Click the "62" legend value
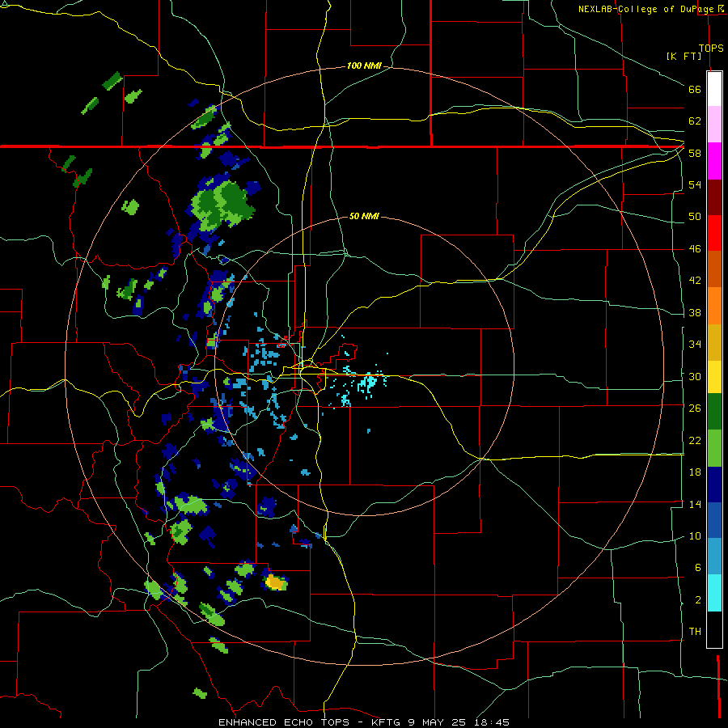The height and width of the screenshot is (728, 728). click(695, 121)
